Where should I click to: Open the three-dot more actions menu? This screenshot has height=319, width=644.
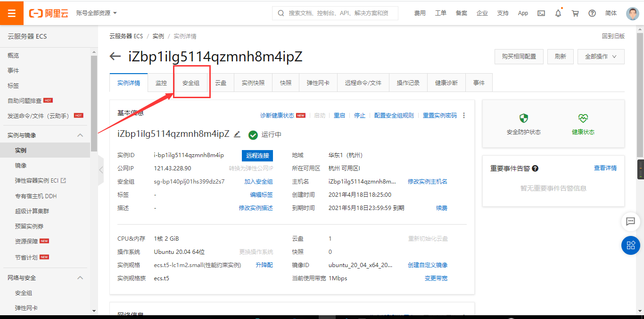tap(464, 116)
